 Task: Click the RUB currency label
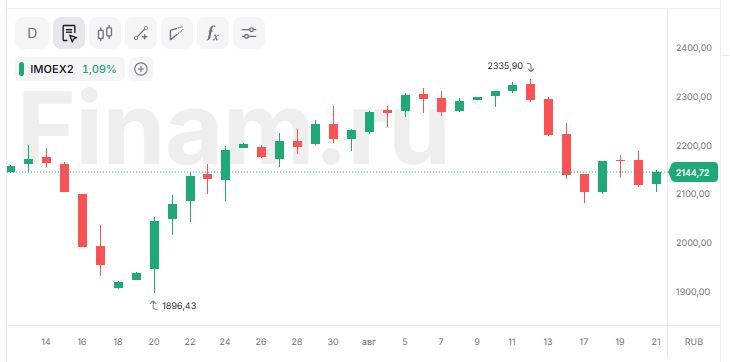(694, 342)
